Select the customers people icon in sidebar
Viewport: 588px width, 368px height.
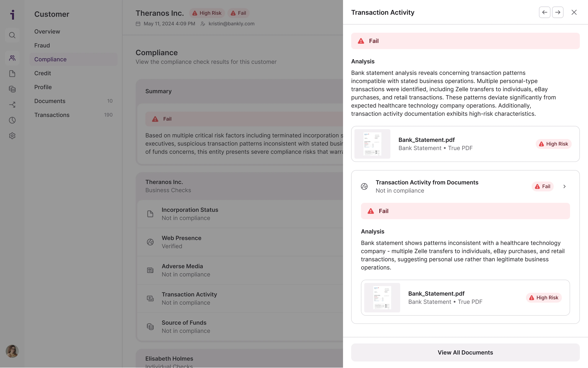coord(12,58)
